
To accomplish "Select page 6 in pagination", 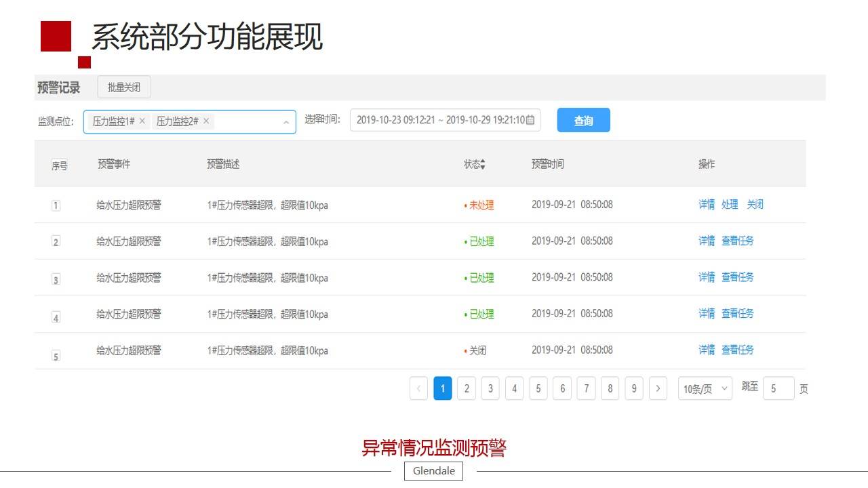I will (x=562, y=388).
